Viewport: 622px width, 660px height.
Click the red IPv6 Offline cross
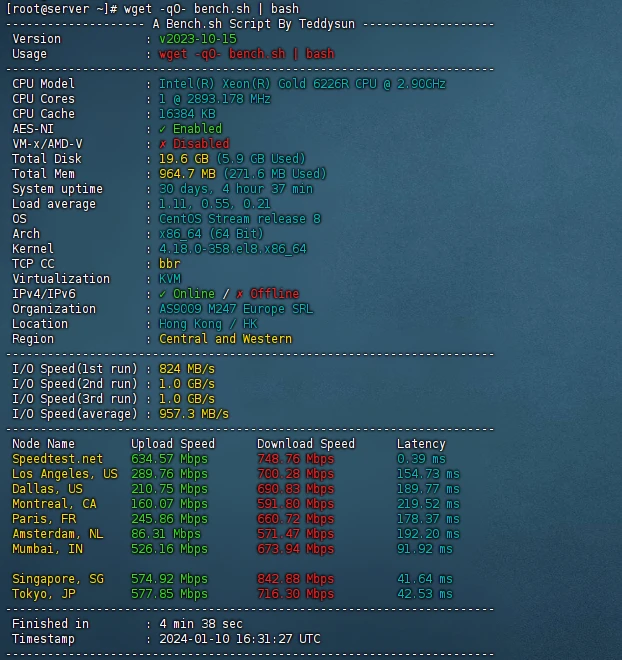[239, 294]
